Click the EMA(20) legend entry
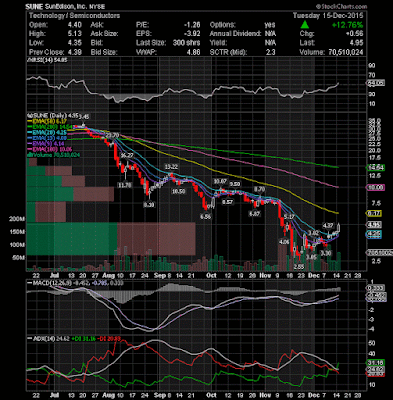Image resolution: width=393 pixels, height=400 pixels. [48, 133]
